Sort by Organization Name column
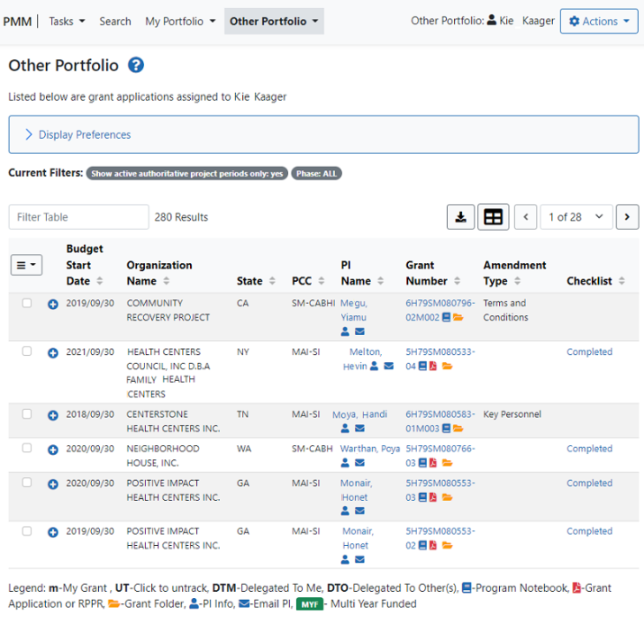Screen dimensions: 644x644 pos(166,281)
